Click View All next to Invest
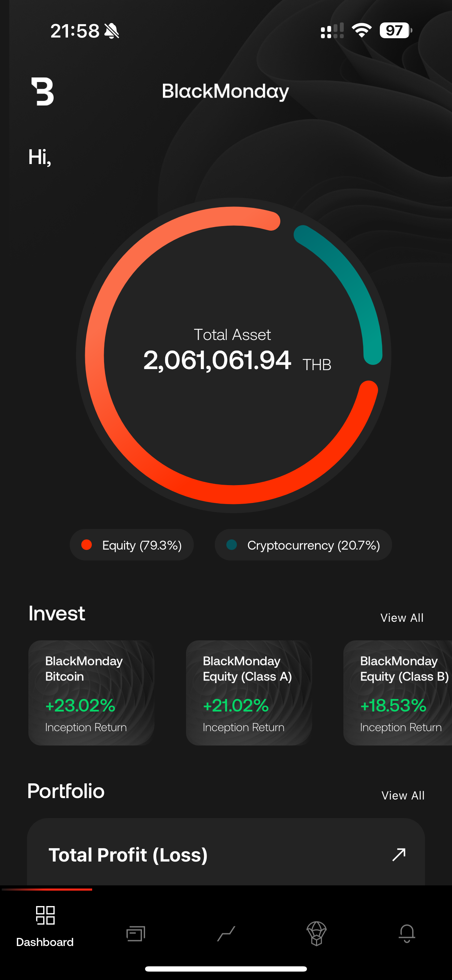 coord(402,618)
